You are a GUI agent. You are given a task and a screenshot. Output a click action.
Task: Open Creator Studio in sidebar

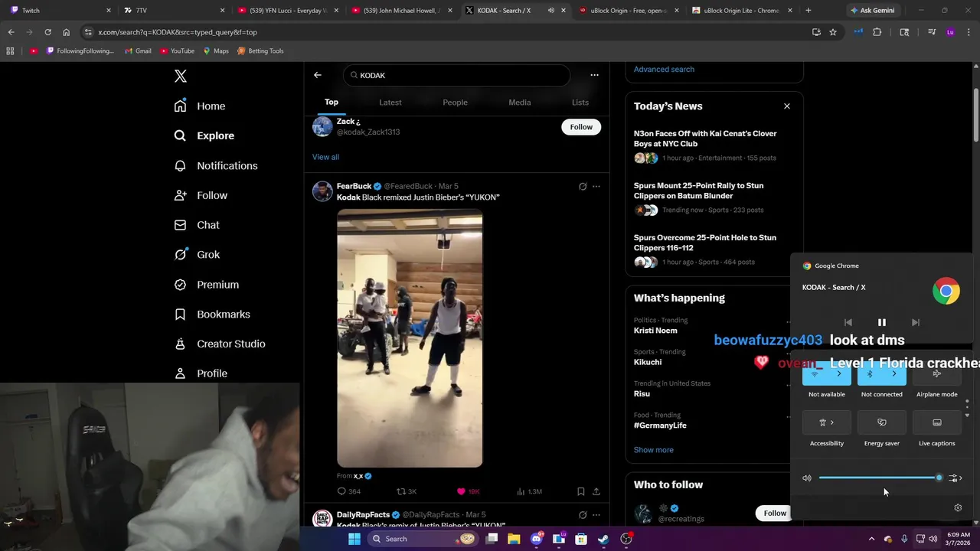point(220,344)
